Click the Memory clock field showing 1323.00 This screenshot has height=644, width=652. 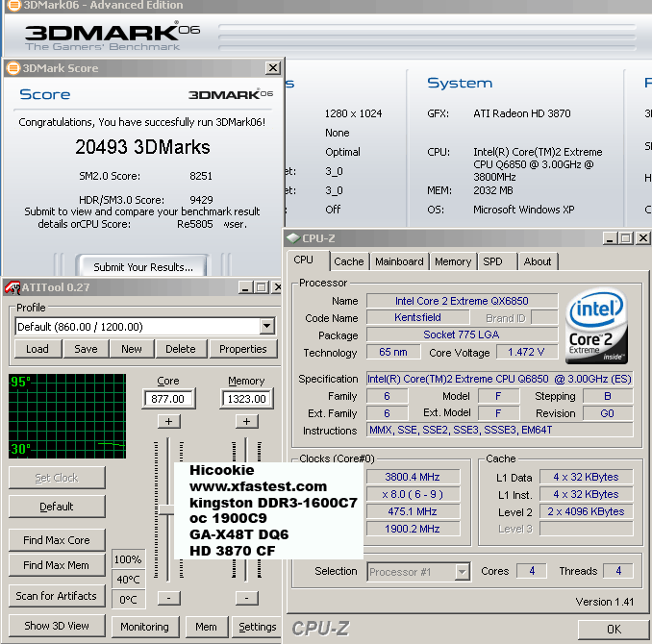point(246,399)
